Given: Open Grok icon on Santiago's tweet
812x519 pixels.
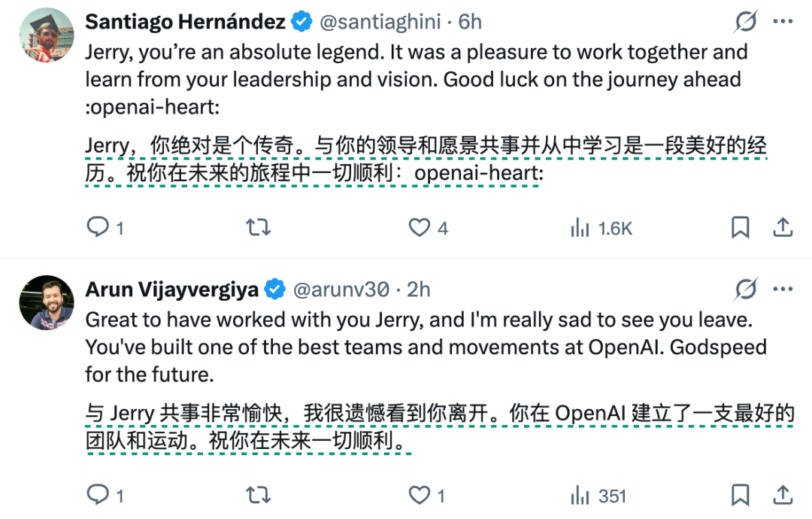Looking at the screenshot, I should click(x=745, y=23).
